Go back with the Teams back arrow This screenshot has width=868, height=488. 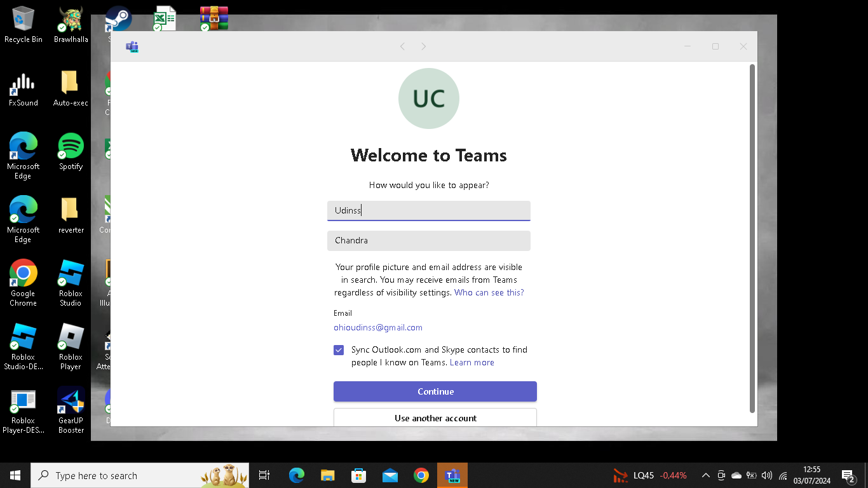pyautogui.click(x=402, y=46)
